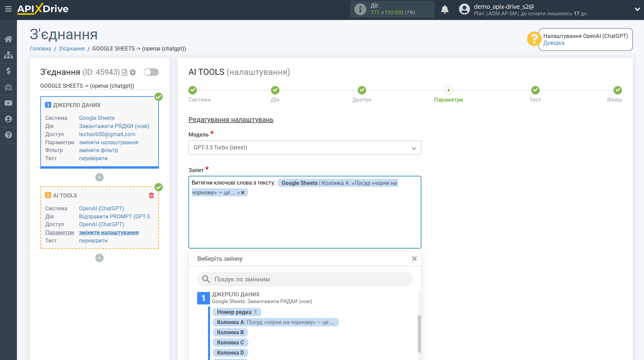
Task: Go to Фініш step
Action: [x=618, y=90]
